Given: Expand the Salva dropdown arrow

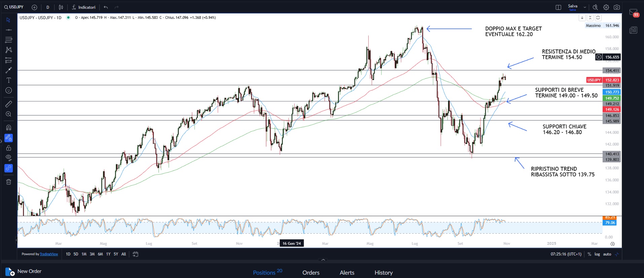Looking at the screenshot, I should (585, 7).
